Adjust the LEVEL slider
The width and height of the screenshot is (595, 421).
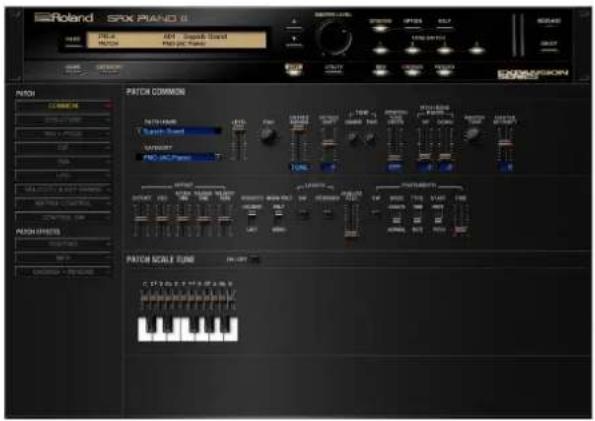tap(239, 143)
